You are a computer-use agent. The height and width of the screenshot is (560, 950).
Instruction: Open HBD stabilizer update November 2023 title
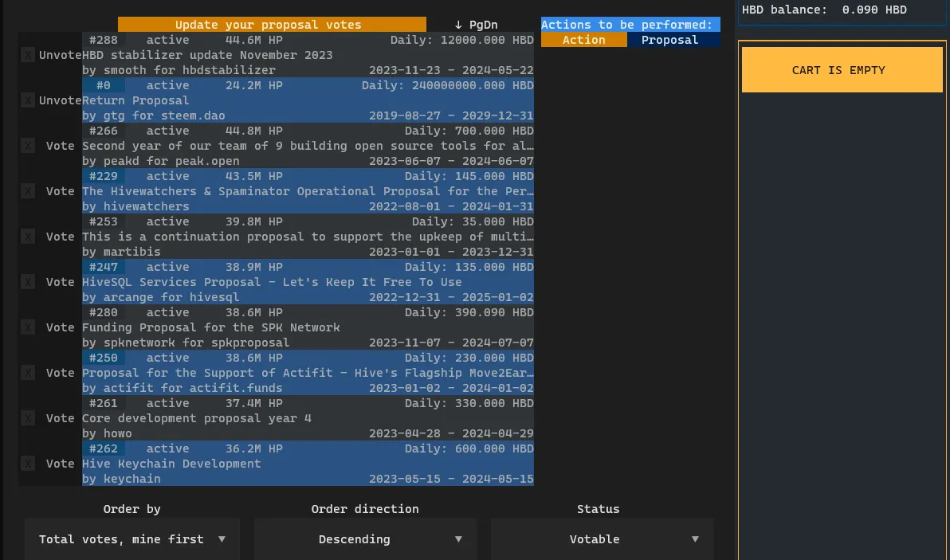207,55
